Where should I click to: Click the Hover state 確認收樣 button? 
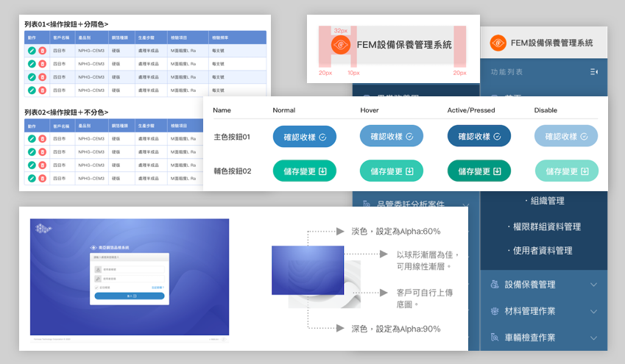pos(392,136)
